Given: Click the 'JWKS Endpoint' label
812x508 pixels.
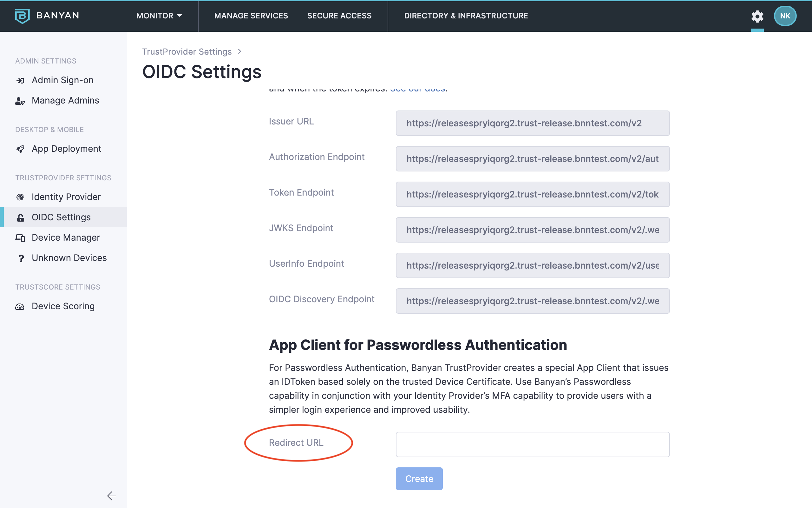Looking at the screenshot, I should click(x=301, y=228).
